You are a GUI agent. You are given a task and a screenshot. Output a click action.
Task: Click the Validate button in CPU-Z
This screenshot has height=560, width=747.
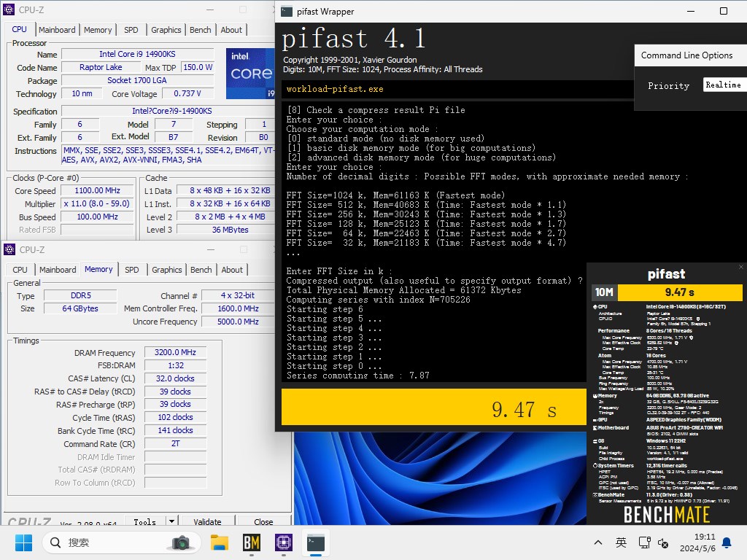click(207, 521)
